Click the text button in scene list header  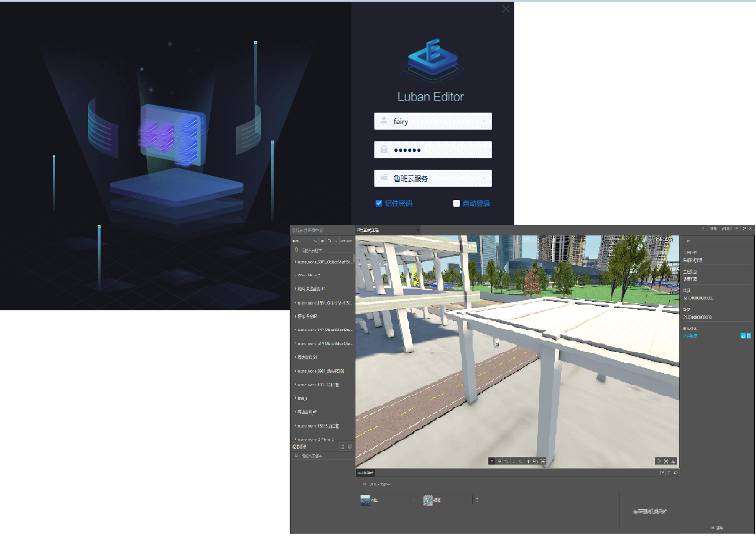pyautogui.click(x=346, y=241)
